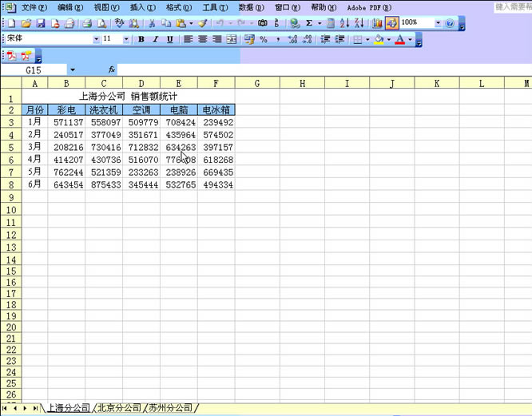Toggle left text alignment
The image size is (532, 416).
click(x=188, y=39)
